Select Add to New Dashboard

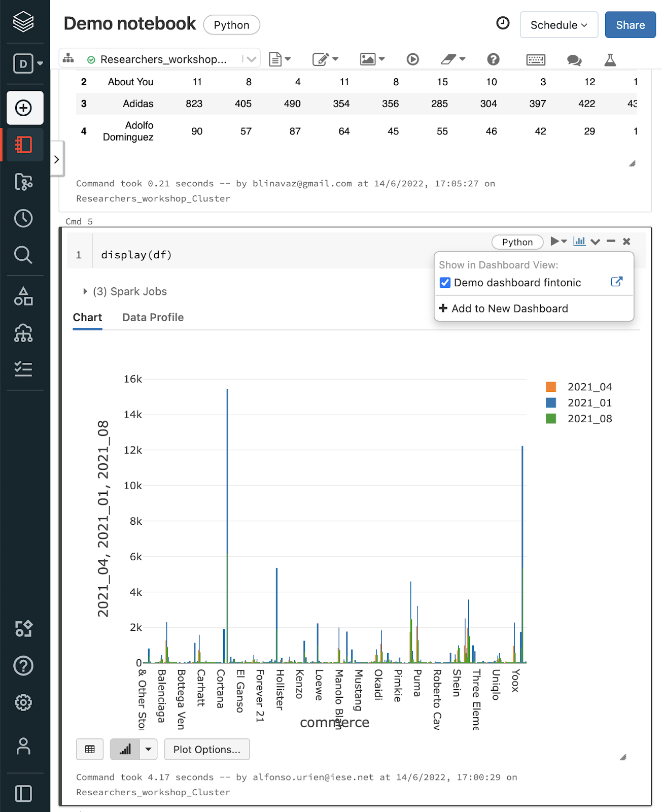[509, 309]
